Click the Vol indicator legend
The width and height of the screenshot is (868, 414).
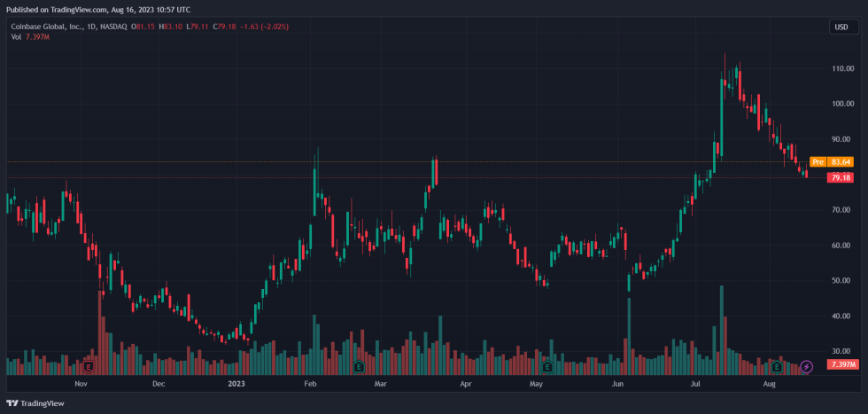[16, 37]
